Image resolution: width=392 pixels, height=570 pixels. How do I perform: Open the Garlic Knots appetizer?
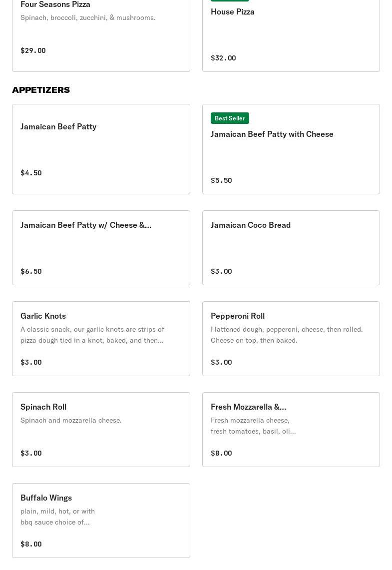point(101,338)
